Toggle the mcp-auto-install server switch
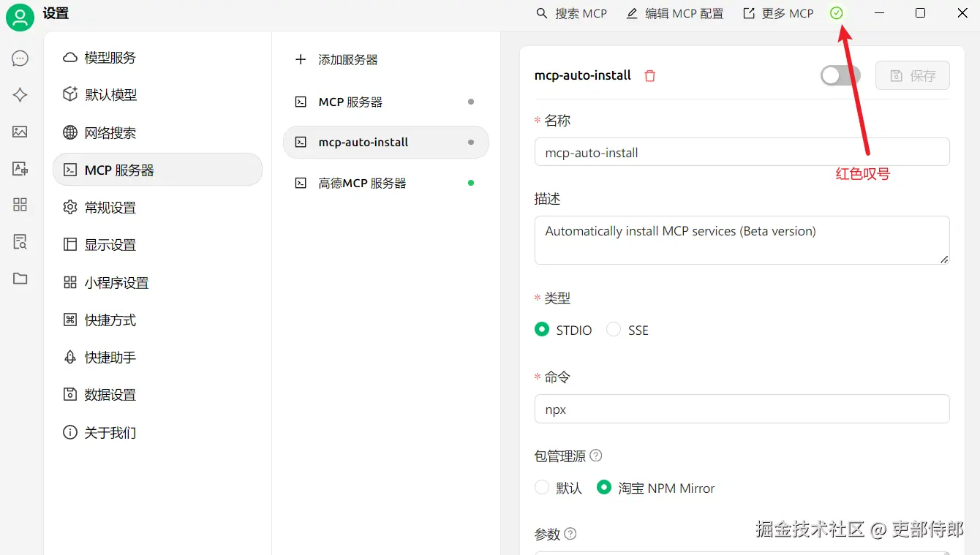The height and width of the screenshot is (555, 980). 840,75
